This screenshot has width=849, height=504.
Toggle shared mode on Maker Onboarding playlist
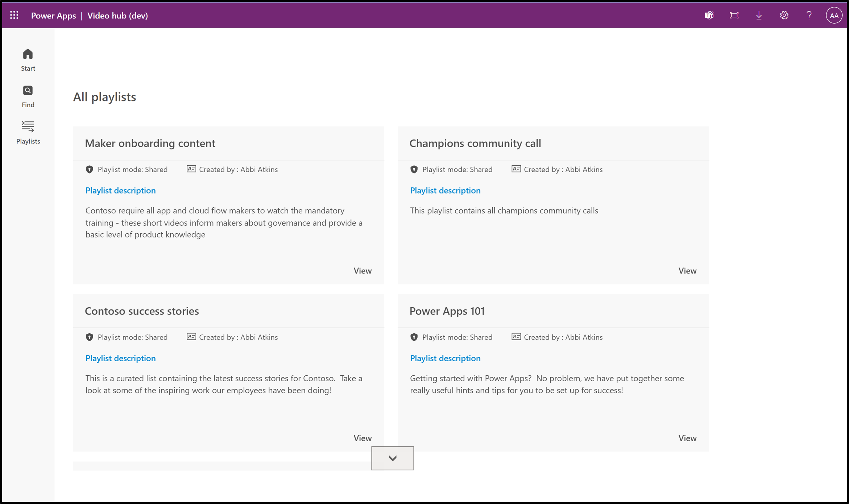[x=90, y=169]
